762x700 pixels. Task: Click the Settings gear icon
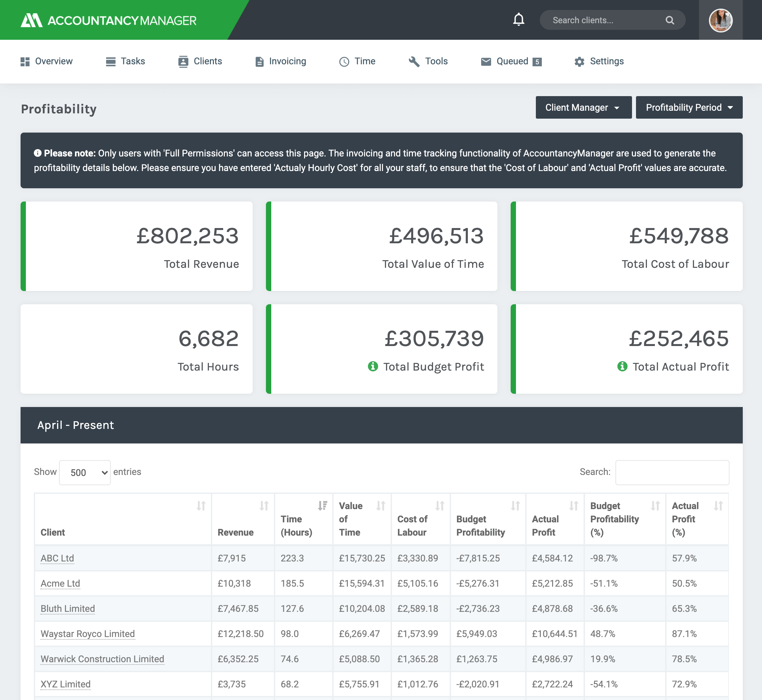579,62
